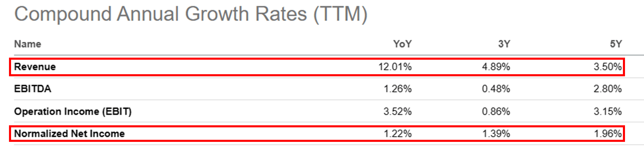Click Normalized Net Income YoY value 1.22%
This screenshot has height=146, width=644.
coord(398,134)
